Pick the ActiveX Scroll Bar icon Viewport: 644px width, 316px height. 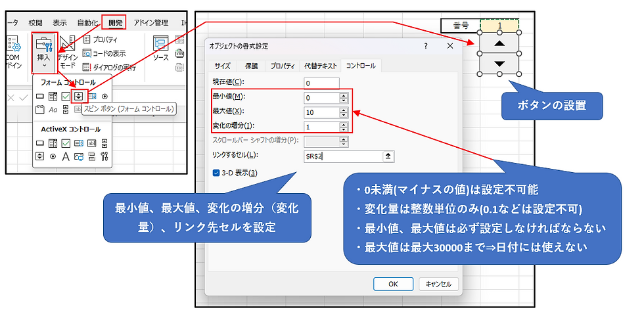pyautogui.click(x=104, y=143)
